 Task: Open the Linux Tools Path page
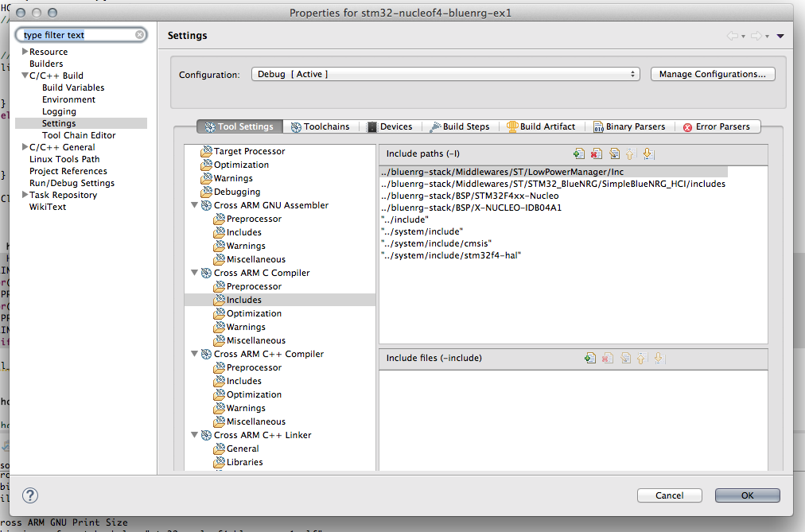click(64, 159)
